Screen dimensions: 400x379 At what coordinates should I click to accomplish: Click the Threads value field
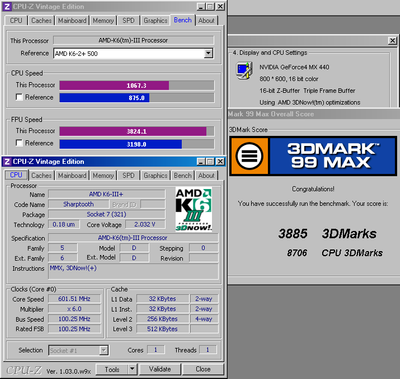[x=208, y=350]
